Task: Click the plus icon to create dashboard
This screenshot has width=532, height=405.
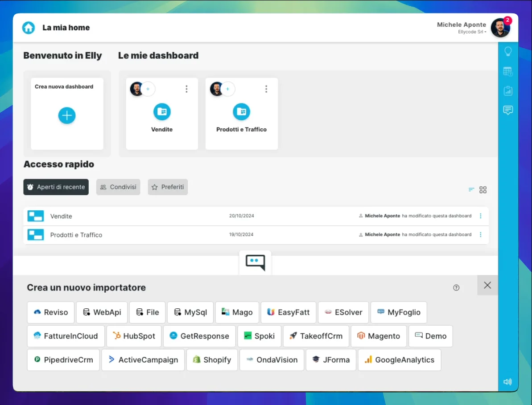Action: click(x=67, y=115)
